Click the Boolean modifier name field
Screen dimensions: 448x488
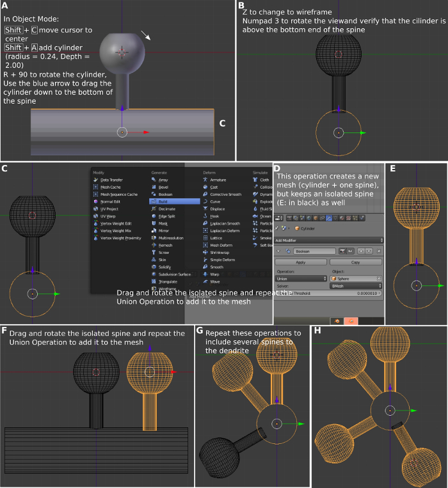tap(314, 251)
